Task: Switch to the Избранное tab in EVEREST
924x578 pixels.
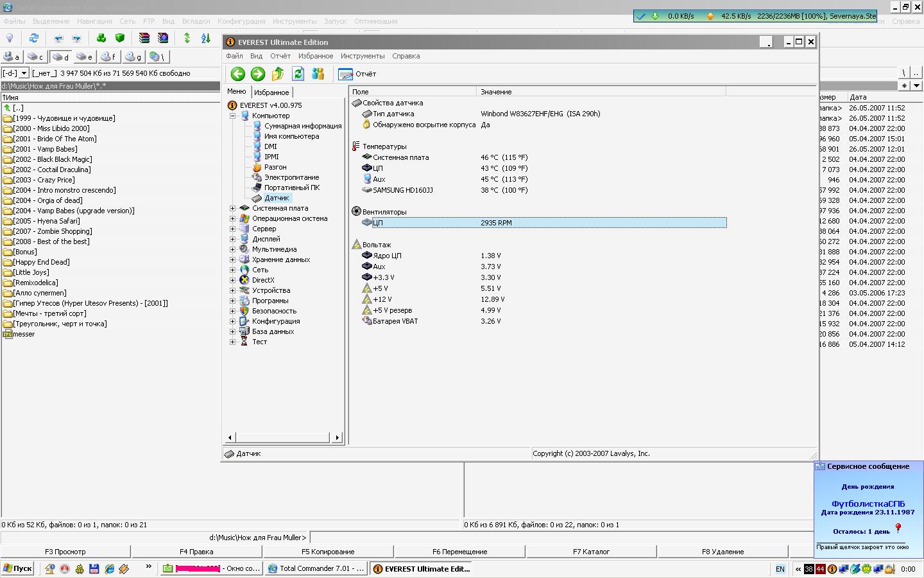Action: [271, 92]
